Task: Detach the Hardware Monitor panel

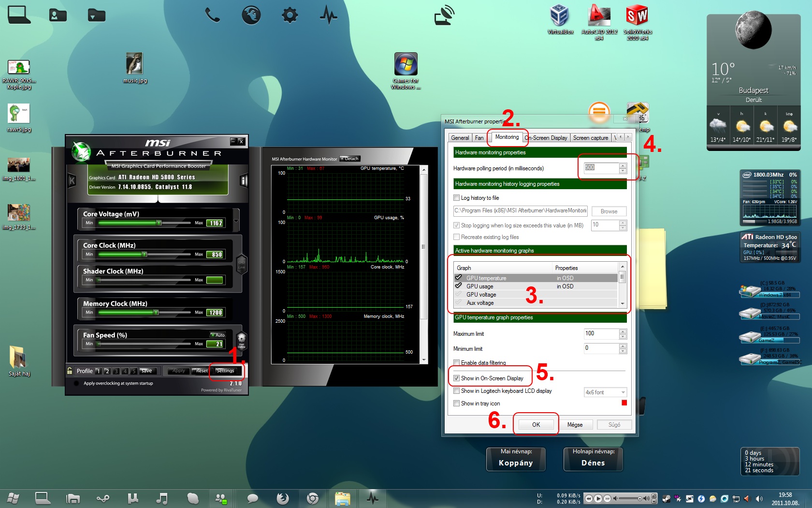Action: [x=350, y=159]
